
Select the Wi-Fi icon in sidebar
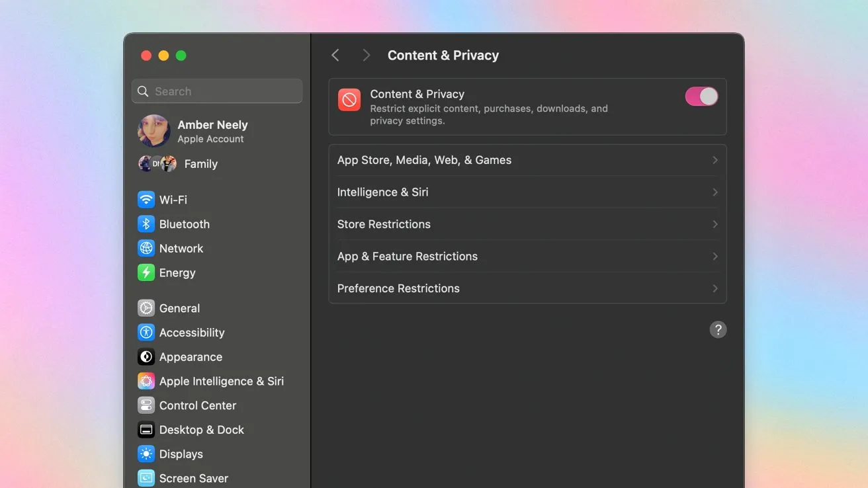[146, 199]
